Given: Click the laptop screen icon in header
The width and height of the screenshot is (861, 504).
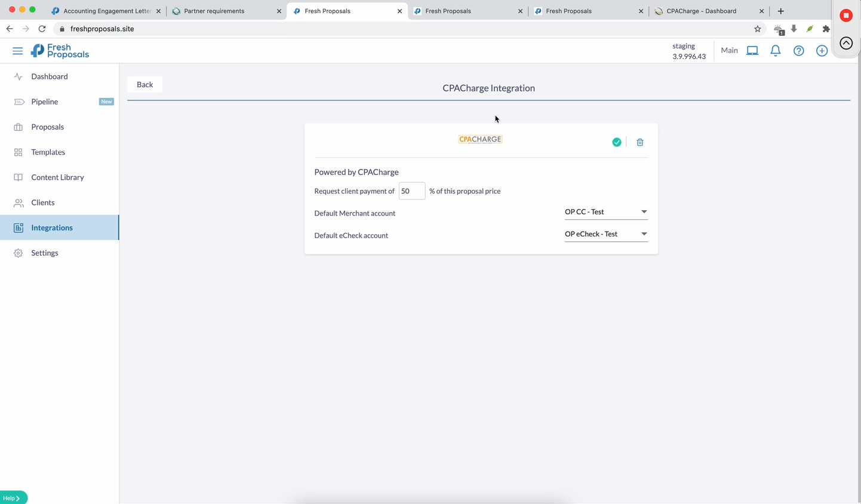Looking at the screenshot, I should click(752, 51).
